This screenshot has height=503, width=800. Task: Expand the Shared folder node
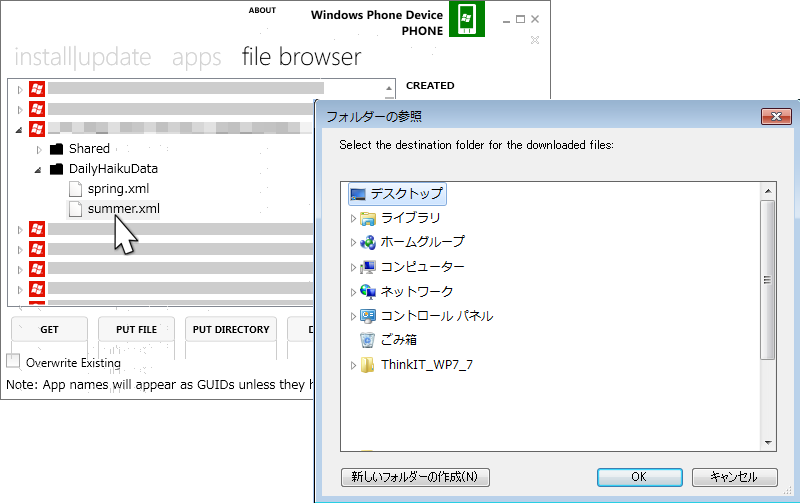click(39, 149)
